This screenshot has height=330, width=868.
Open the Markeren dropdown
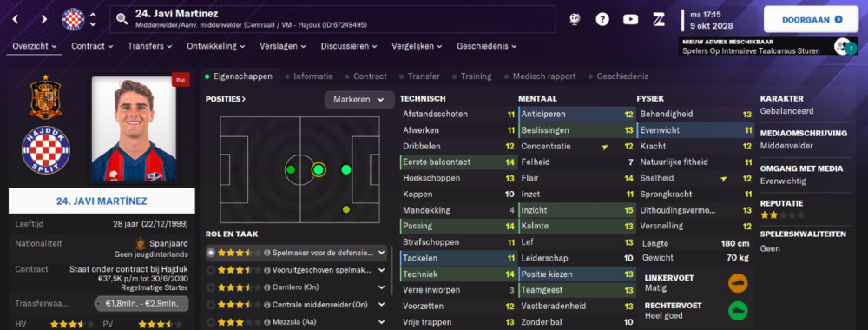(x=358, y=100)
